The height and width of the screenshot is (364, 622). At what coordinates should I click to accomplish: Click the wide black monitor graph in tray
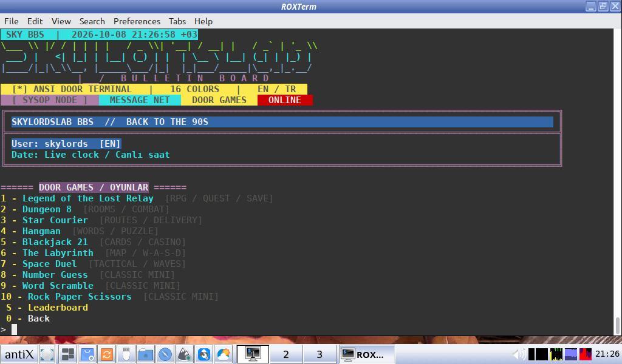542,354
